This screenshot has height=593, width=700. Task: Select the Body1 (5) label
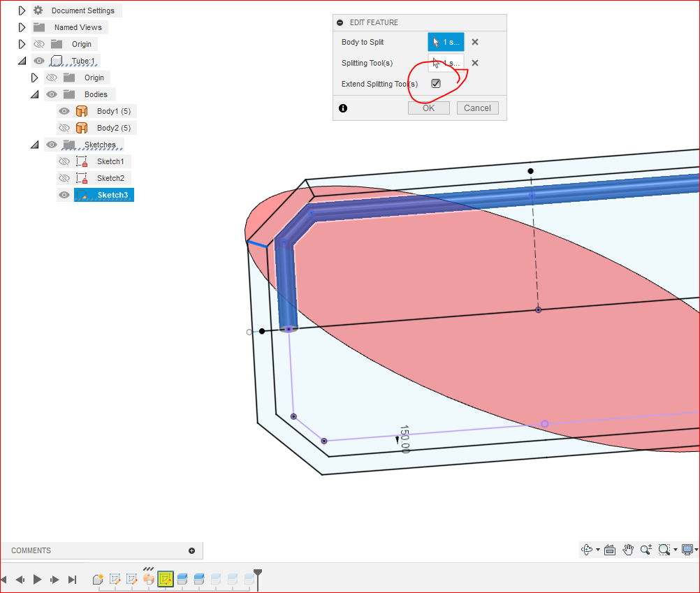(114, 111)
